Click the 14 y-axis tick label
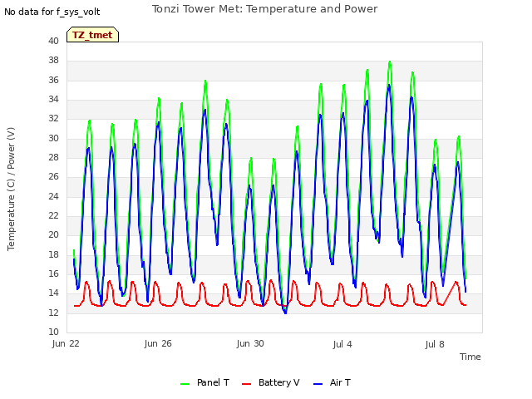The image size is (532, 399). 53,293
